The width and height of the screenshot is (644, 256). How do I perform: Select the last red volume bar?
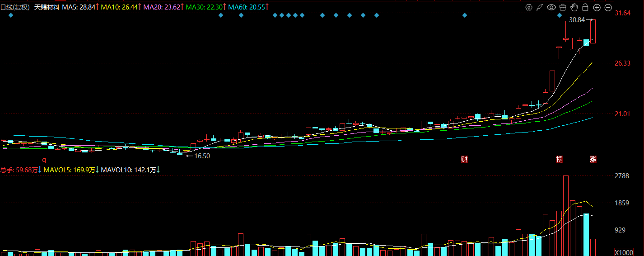click(593, 247)
